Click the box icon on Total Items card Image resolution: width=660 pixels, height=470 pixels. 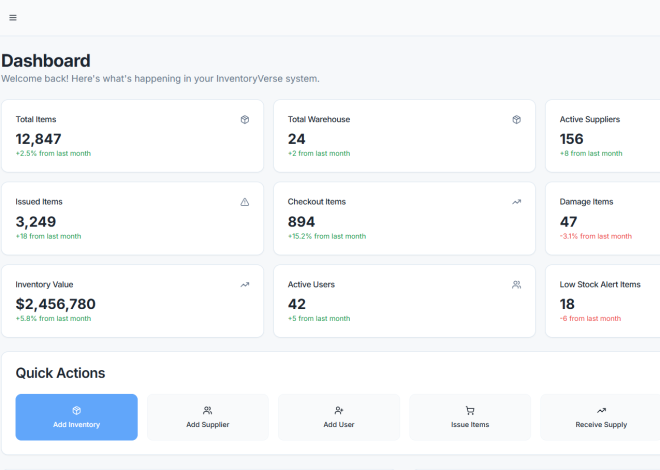(245, 119)
